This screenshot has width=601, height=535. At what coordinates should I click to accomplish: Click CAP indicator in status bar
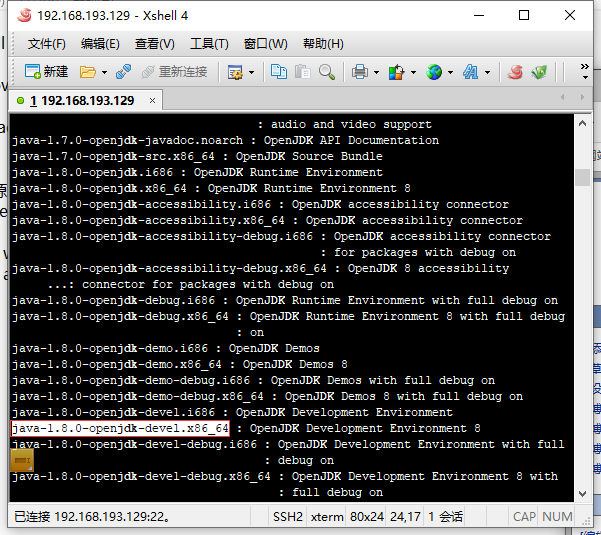pyautogui.click(x=524, y=517)
